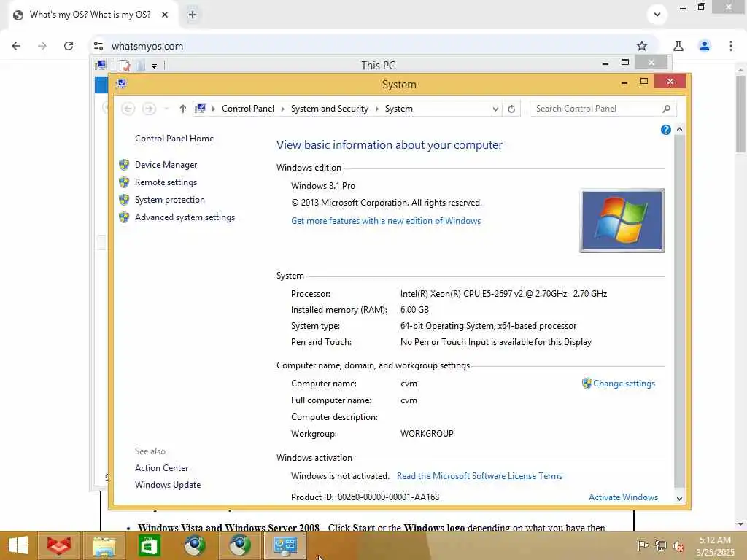Image resolution: width=747 pixels, height=560 pixels.
Task: Open a new Chrome tab
Action: pyautogui.click(x=193, y=15)
